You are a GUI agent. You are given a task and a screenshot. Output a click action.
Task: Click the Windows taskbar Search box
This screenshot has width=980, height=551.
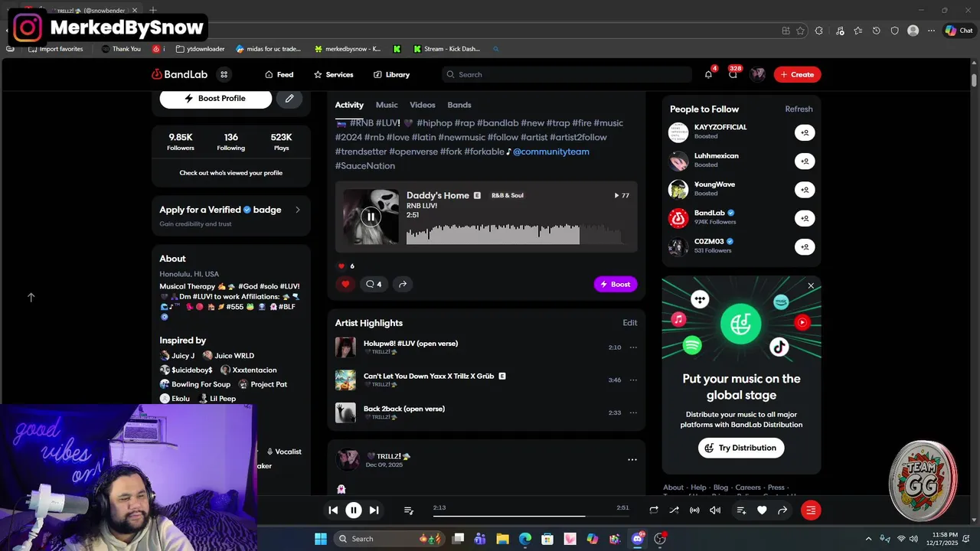click(x=390, y=539)
